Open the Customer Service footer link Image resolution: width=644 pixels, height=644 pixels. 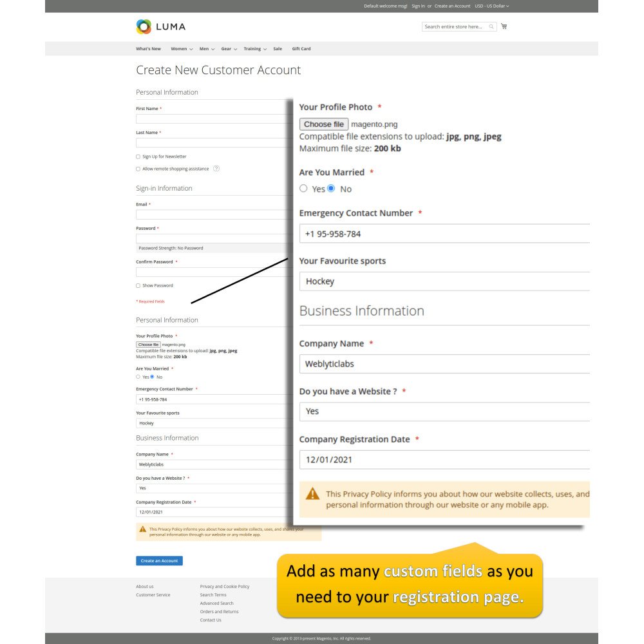click(153, 594)
